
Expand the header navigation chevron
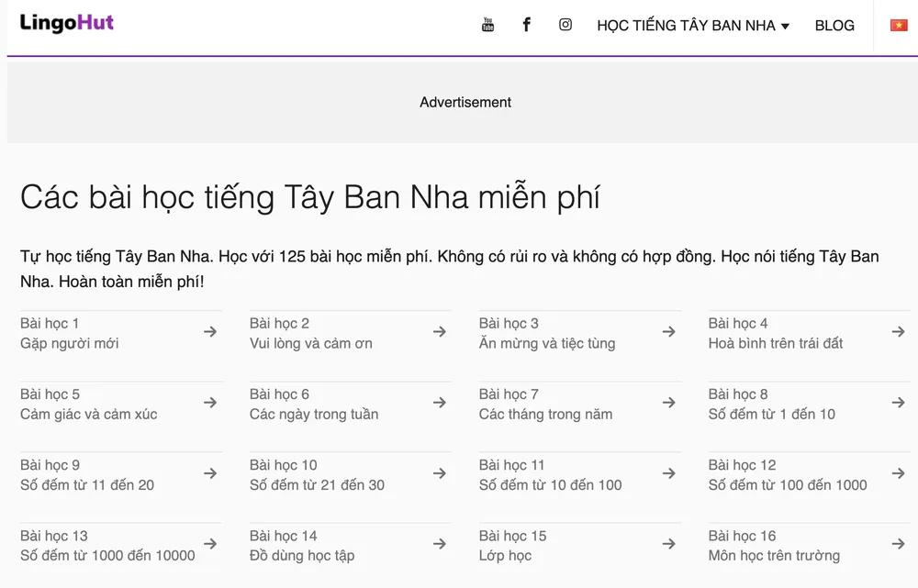(786, 27)
